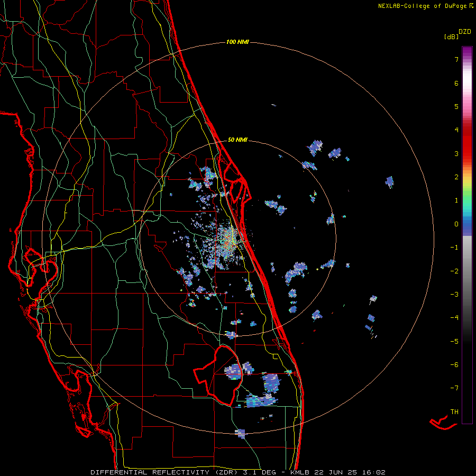Select the 4 dB scale value
The image size is (476, 476).
click(x=456, y=130)
